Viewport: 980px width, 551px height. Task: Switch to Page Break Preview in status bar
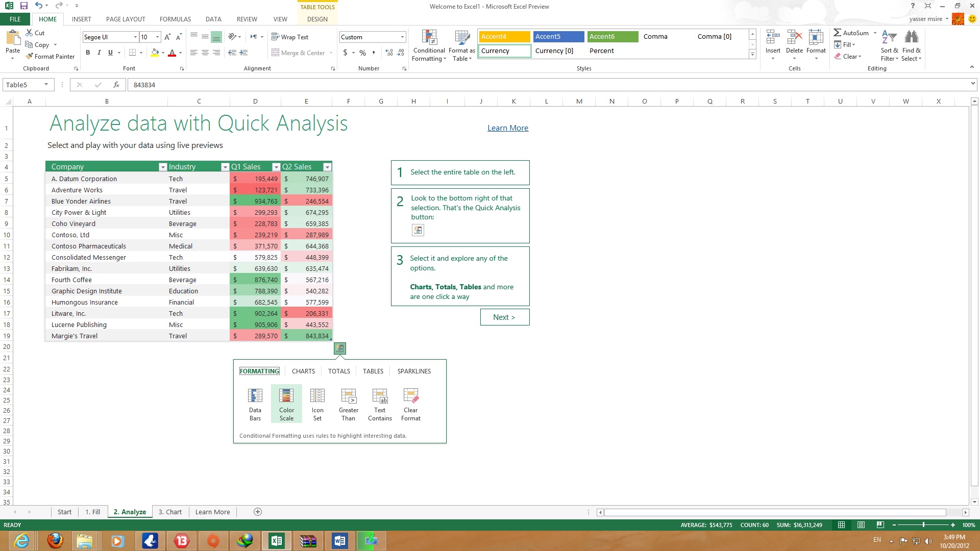(880, 524)
